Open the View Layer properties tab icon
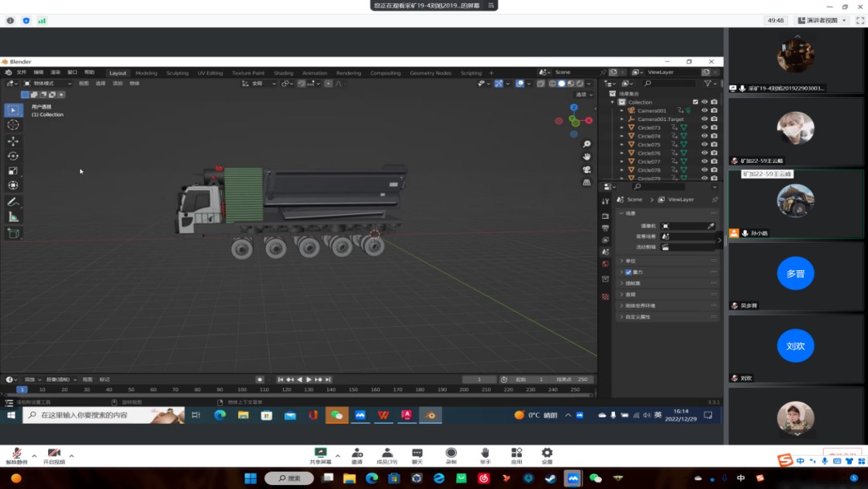868x489 pixels. pyautogui.click(x=605, y=241)
